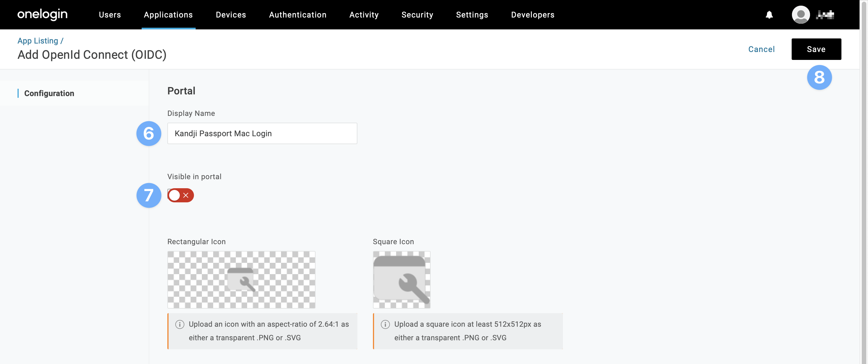This screenshot has height=364, width=868.
Task: Click the user avatar icon
Action: coord(801,15)
